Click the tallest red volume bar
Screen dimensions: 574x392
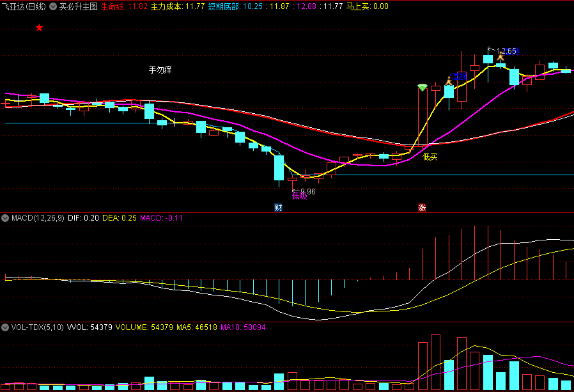(x=436, y=363)
